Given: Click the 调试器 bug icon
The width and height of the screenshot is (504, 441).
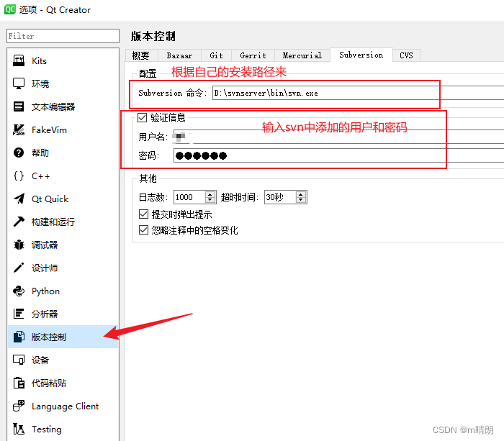Looking at the screenshot, I should 19,245.
